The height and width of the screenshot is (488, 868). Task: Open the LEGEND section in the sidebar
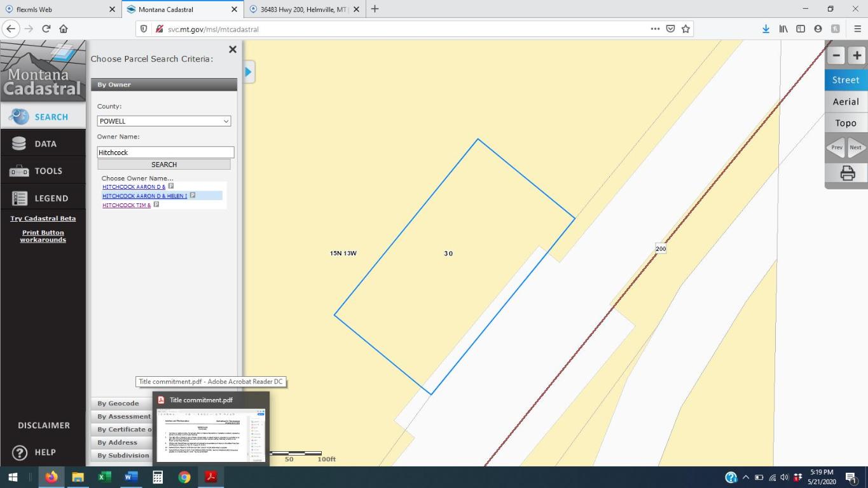43,198
